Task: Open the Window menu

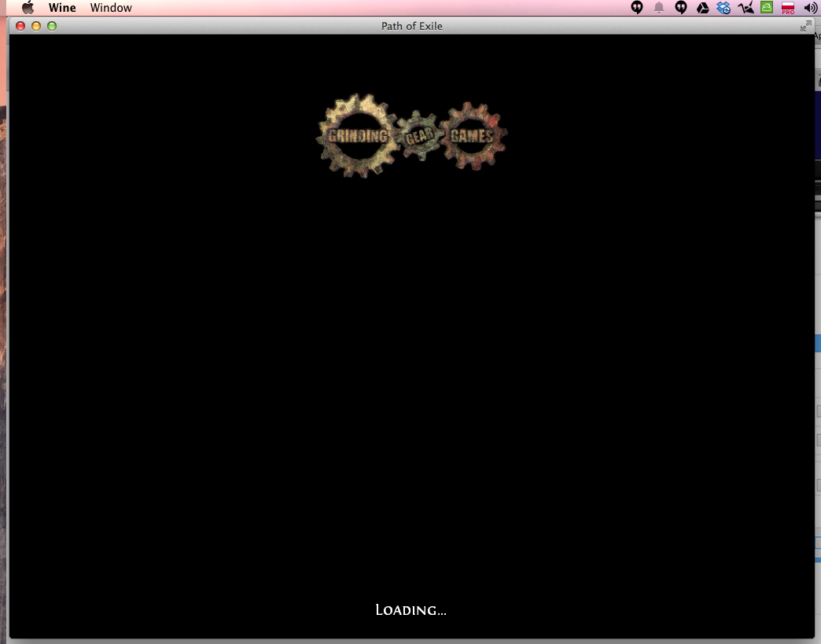Action: [x=111, y=7]
